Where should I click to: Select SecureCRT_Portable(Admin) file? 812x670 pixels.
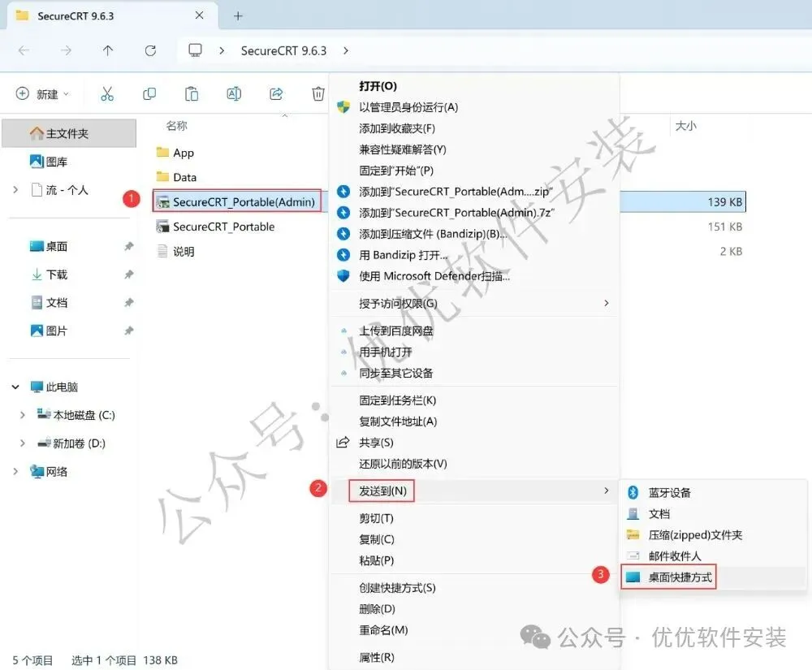236,201
